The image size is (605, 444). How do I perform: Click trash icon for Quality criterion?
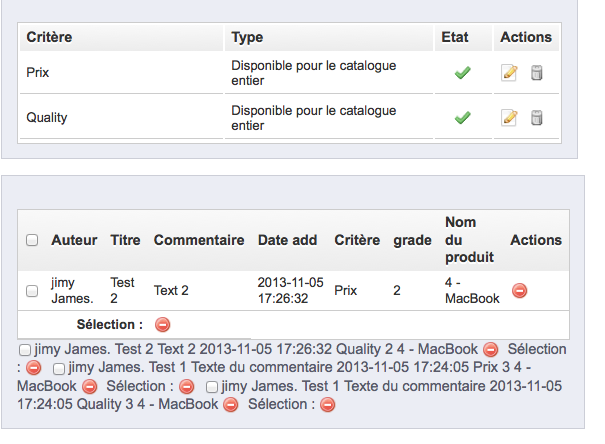pyautogui.click(x=536, y=118)
